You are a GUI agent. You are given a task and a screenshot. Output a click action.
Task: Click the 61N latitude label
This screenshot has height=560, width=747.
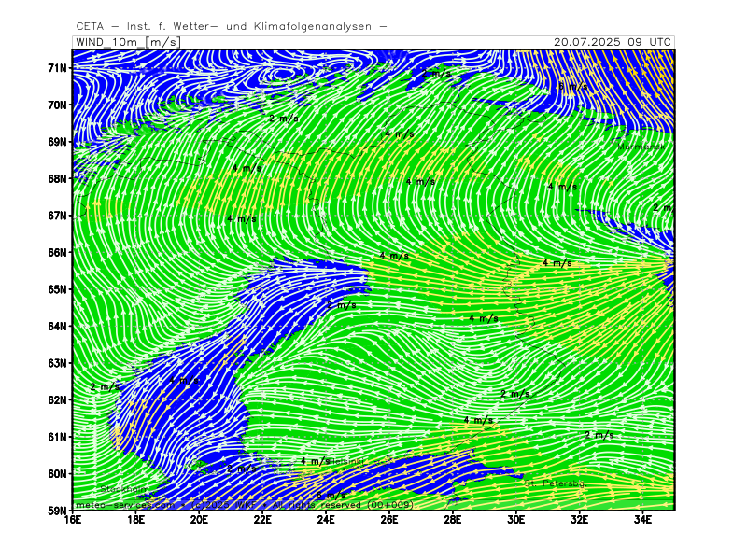pyautogui.click(x=58, y=437)
